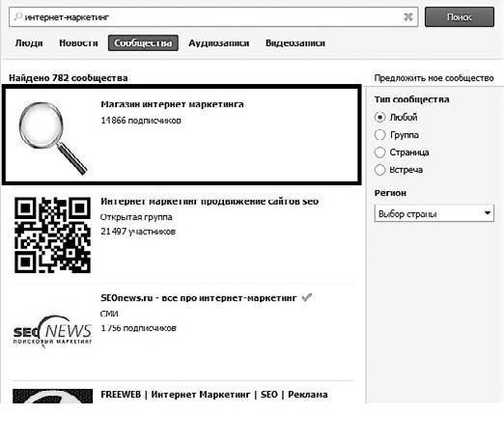
Task: Open the SEO News logo avatar
Action: tap(52, 331)
